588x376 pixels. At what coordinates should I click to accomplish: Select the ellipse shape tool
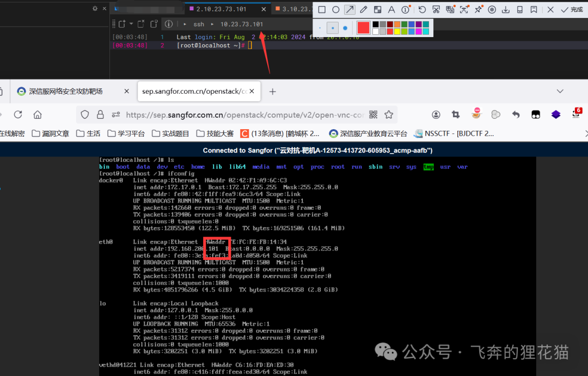point(335,10)
